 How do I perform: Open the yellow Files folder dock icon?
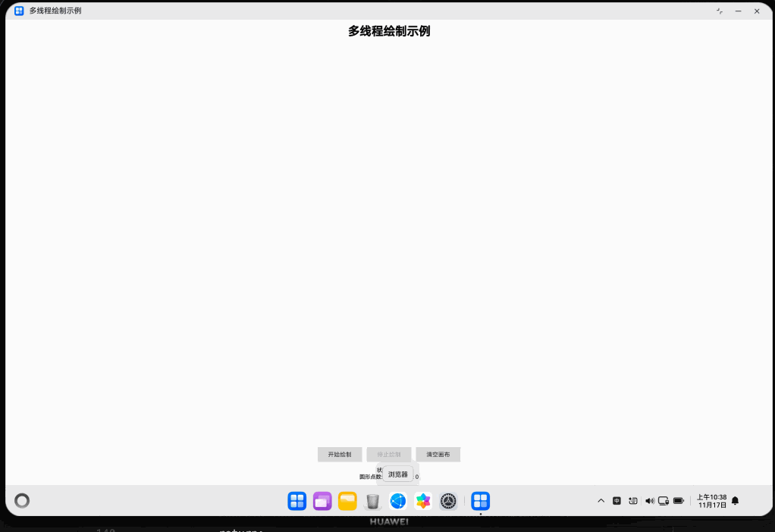coord(347,501)
